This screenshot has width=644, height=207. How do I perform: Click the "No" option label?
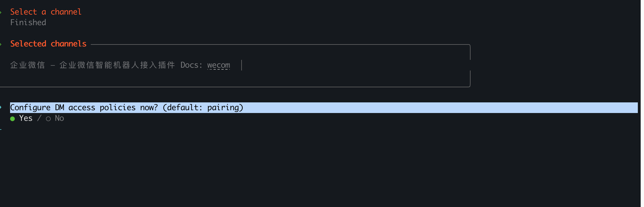[59, 118]
